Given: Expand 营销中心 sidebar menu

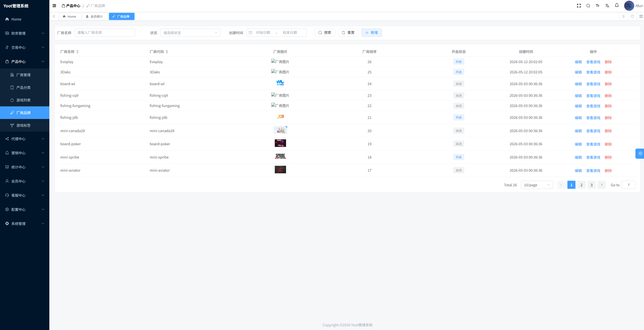Looking at the screenshot, I should (25, 153).
